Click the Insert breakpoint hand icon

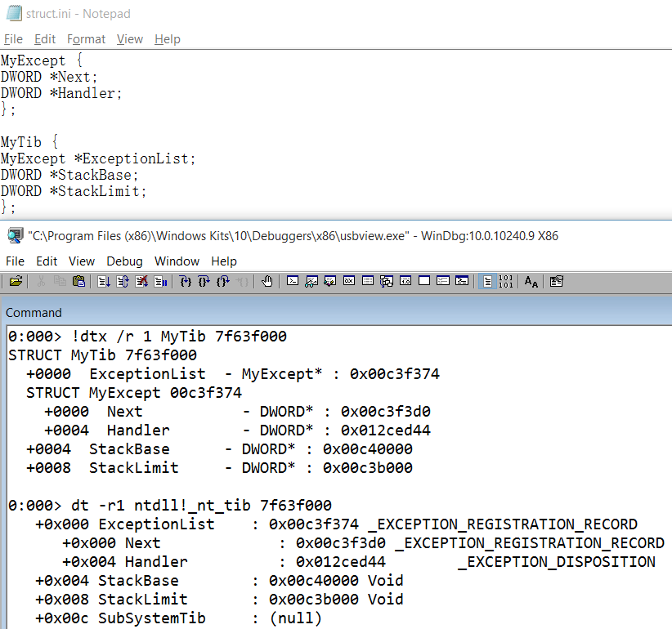point(266,280)
